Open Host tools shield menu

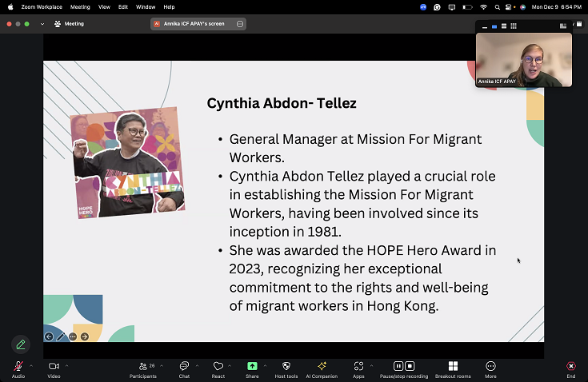(286, 369)
